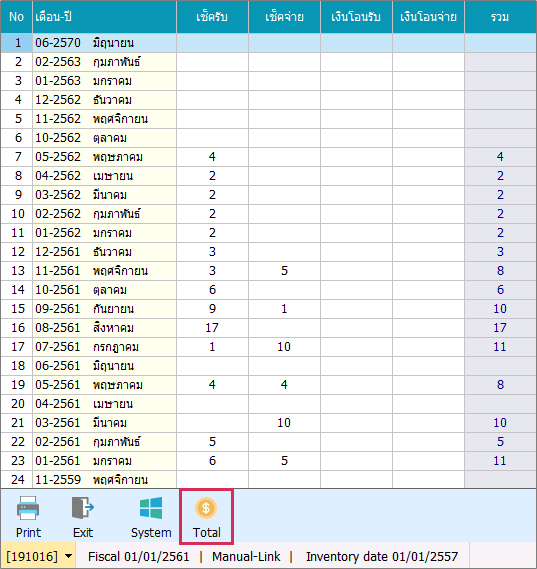Click the รวม column header
537x569 pixels.
500,17
